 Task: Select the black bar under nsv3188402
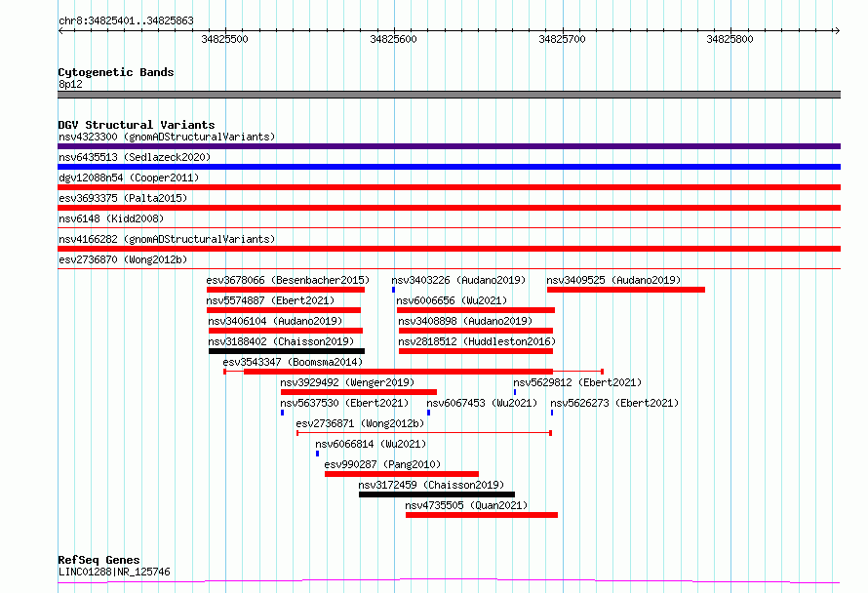[287, 351]
